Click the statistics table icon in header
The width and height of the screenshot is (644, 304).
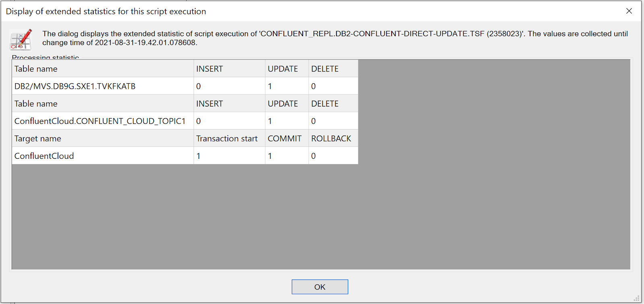(21, 39)
